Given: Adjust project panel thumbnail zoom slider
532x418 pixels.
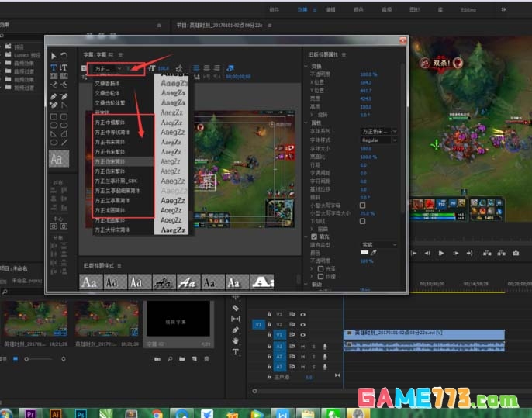Looking at the screenshot, I should 40,359.
